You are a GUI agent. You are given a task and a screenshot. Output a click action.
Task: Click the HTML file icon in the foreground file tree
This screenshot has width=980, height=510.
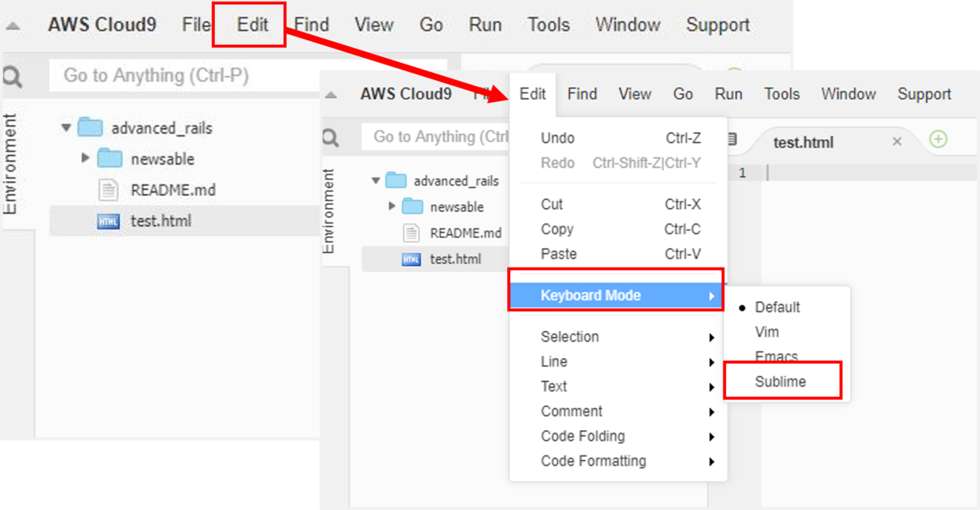click(411, 259)
